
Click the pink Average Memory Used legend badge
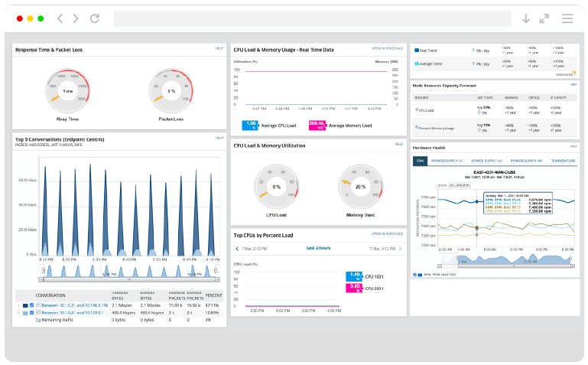[x=317, y=125]
